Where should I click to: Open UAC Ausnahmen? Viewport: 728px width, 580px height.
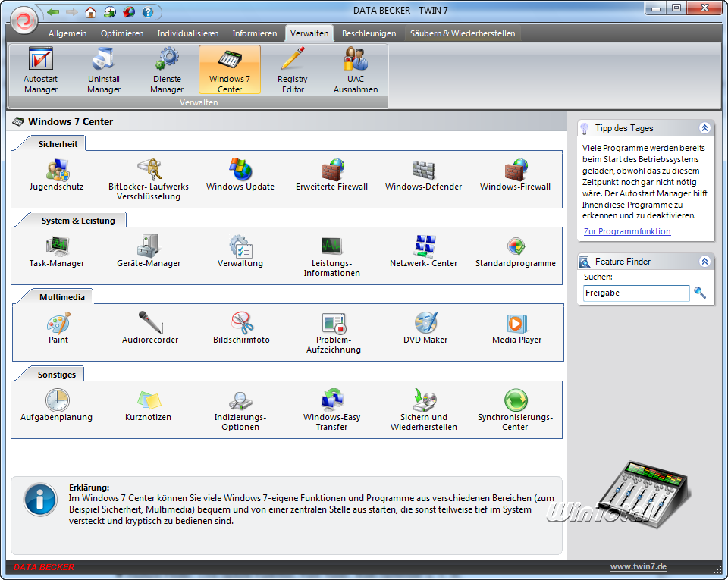tap(356, 70)
